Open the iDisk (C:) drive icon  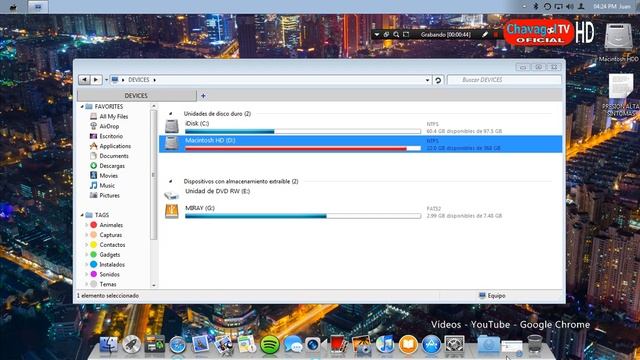[x=171, y=127]
